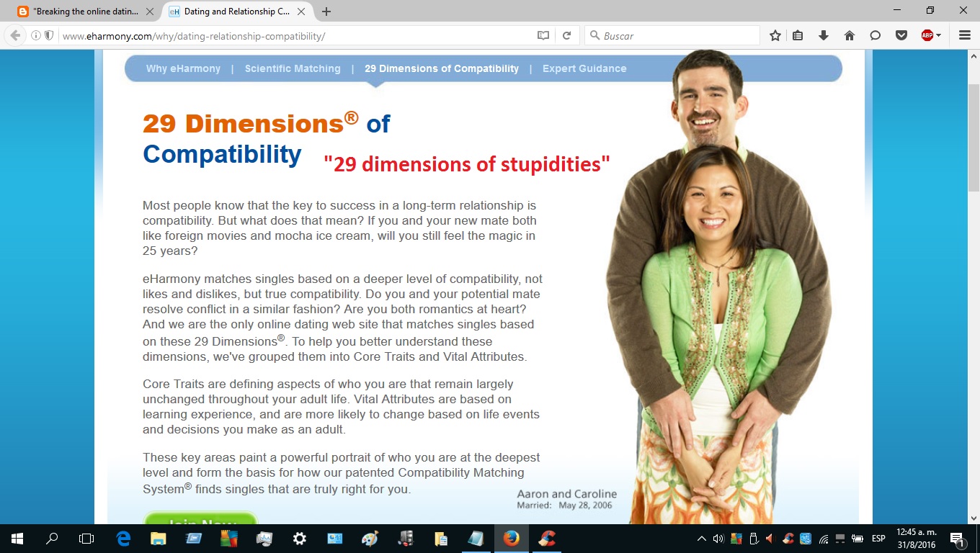Open Expert Guidance navigation item

click(x=584, y=68)
